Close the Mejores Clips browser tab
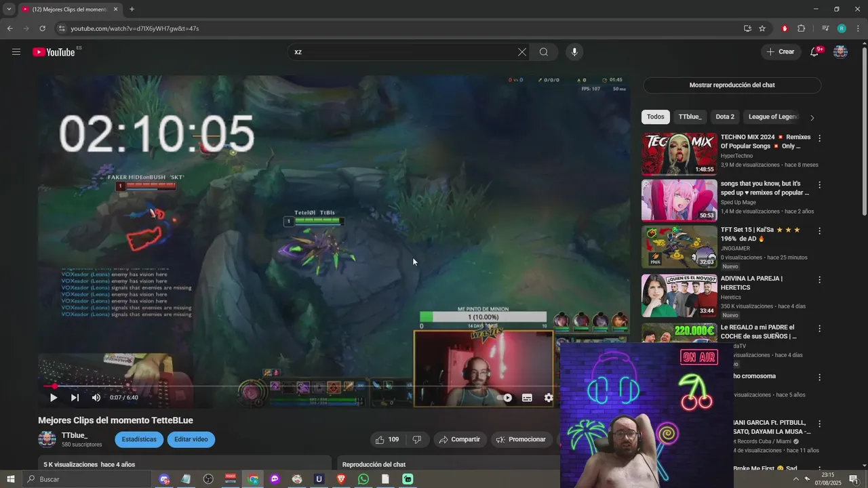The image size is (868, 488). 115,9
